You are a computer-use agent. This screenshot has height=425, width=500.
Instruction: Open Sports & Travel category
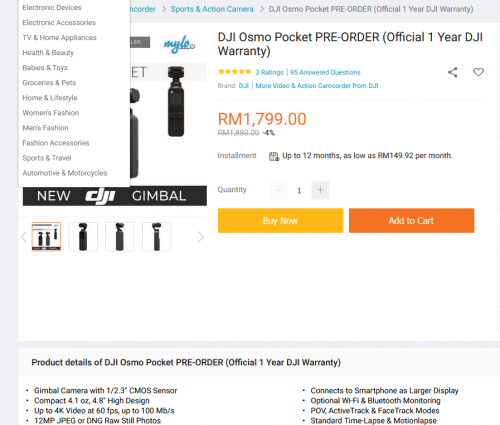[x=47, y=158]
